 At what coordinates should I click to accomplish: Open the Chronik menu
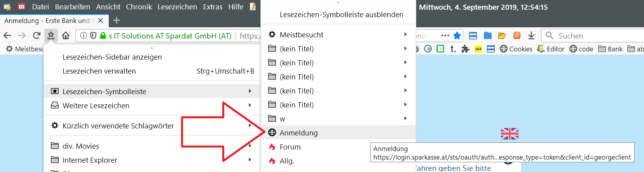139,7
